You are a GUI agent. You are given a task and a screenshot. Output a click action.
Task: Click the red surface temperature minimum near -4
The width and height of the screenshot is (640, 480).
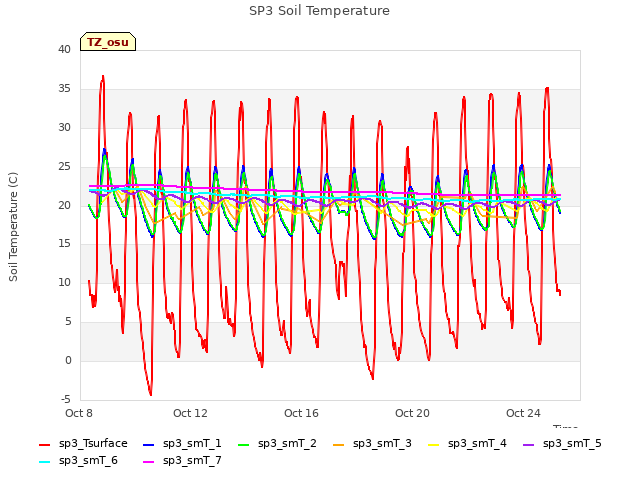151,393
